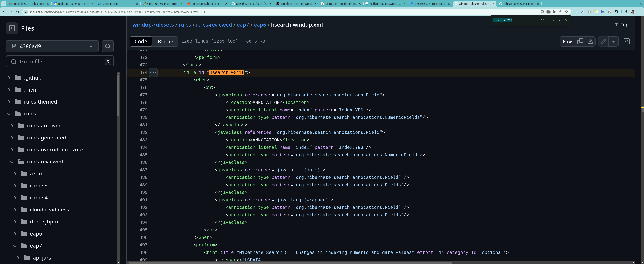Open the 4380ad9 branch dropdown
644x264 pixels.
[52, 46]
